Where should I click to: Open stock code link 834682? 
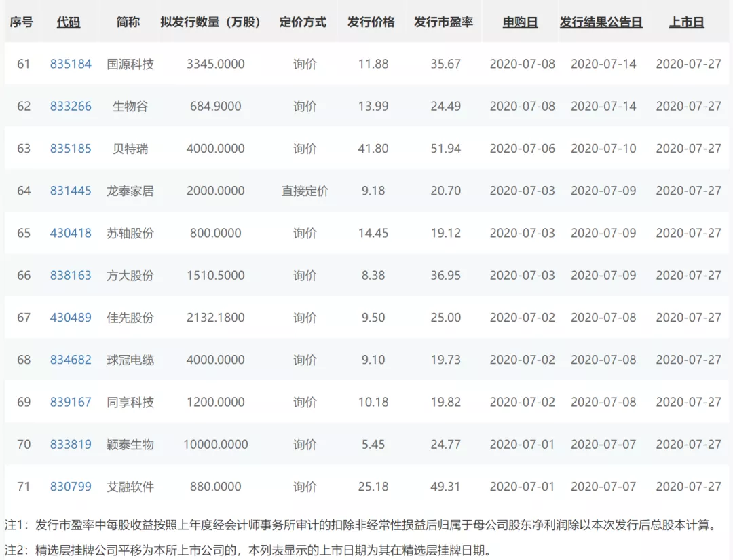click(x=71, y=360)
